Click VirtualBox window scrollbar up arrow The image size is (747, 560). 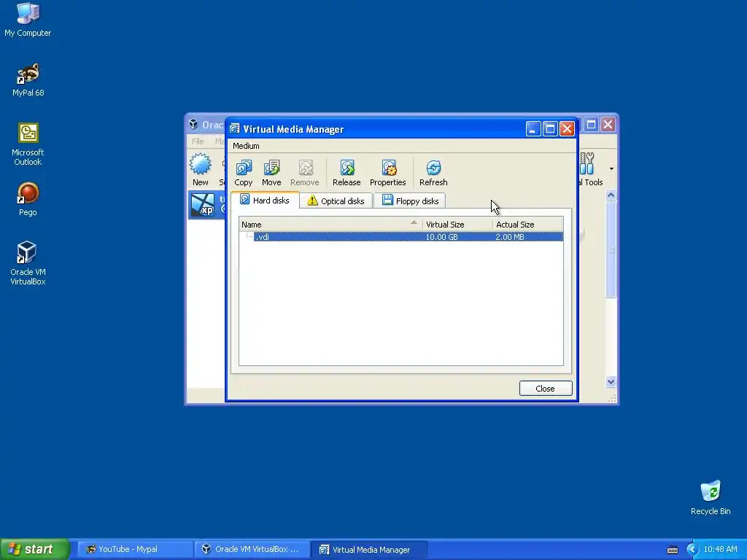click(x=611, y=195)
